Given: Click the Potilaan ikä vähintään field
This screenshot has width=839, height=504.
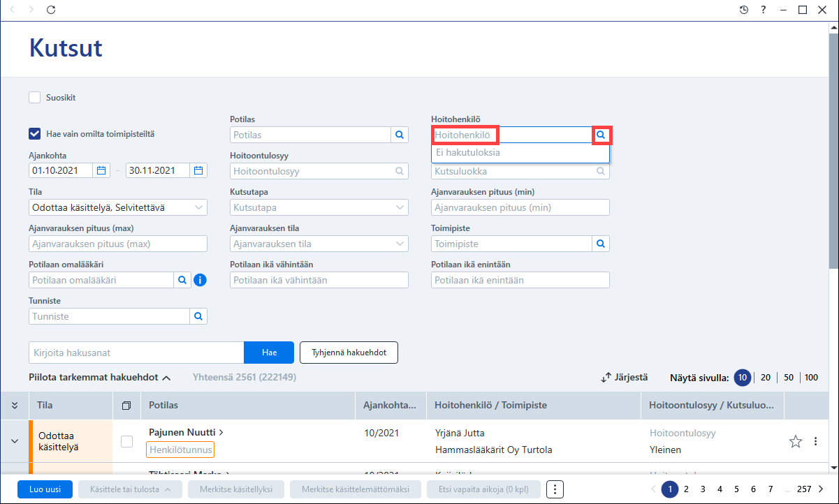Looking at the screenshot, I should (x=319, y=280).
